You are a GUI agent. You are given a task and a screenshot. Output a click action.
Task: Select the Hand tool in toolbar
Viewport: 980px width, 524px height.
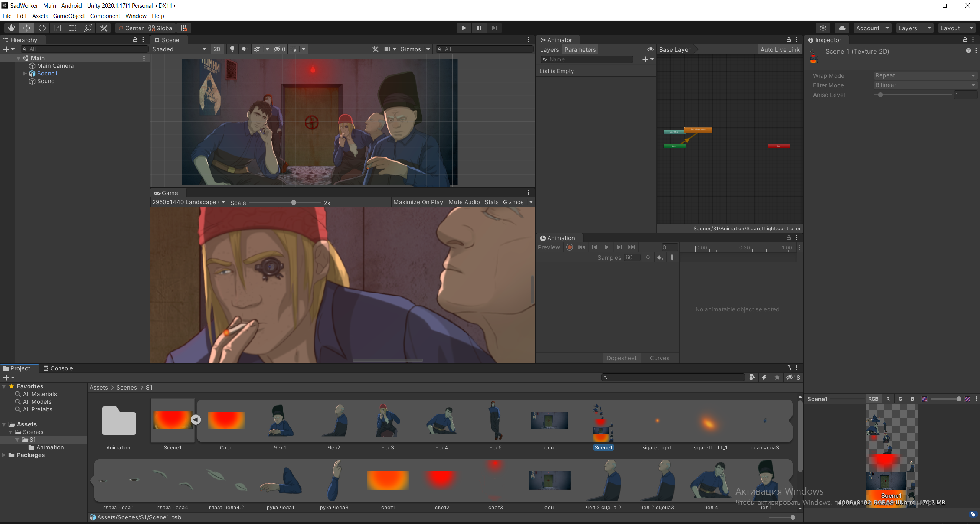click(11, 28)
